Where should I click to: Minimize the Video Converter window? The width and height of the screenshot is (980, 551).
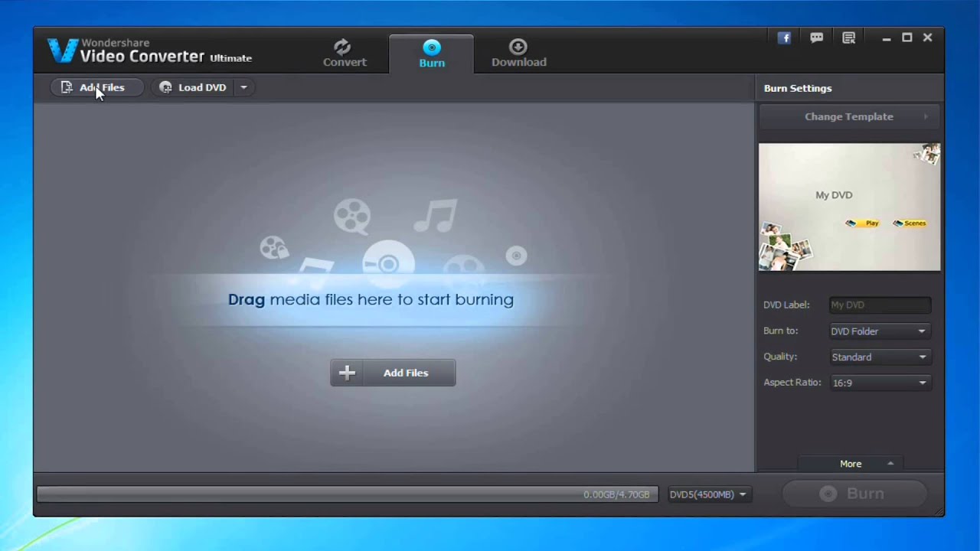887,38
